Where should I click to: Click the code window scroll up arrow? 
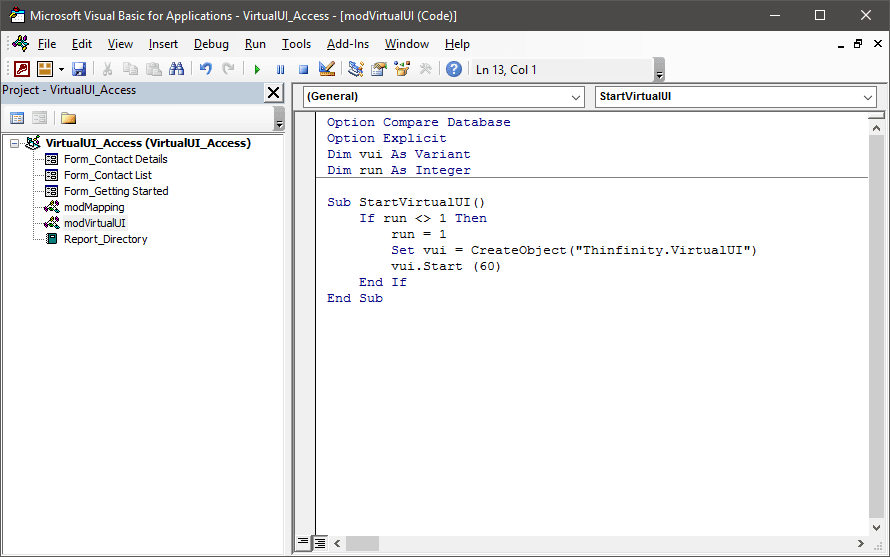point(876,128)
